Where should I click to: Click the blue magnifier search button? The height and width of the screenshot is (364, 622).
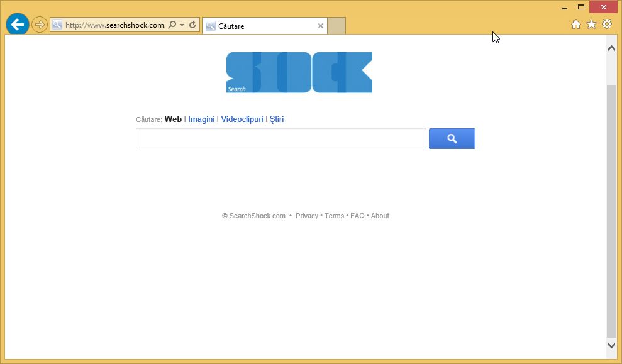point(452,138)
